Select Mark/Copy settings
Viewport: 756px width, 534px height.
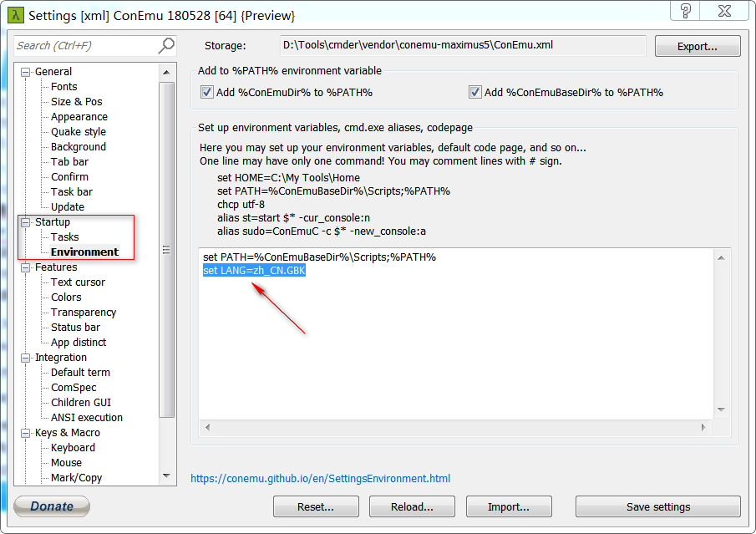click(76, 477)
